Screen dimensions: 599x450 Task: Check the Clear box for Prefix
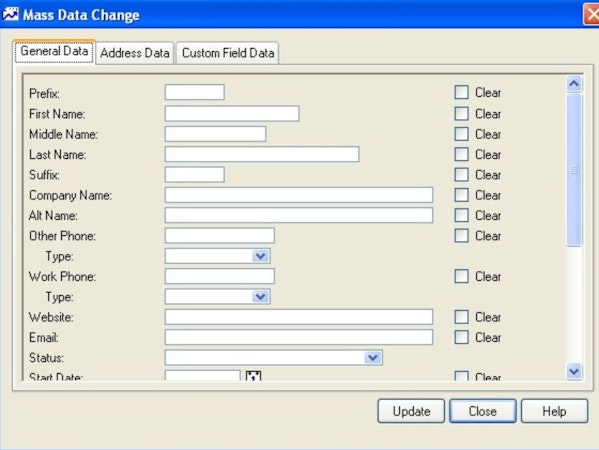461,92
